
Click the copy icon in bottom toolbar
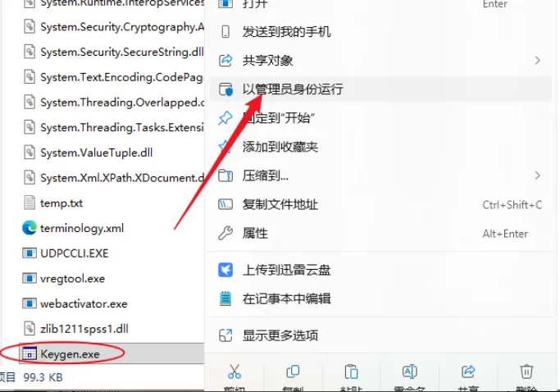coord(293,371)
